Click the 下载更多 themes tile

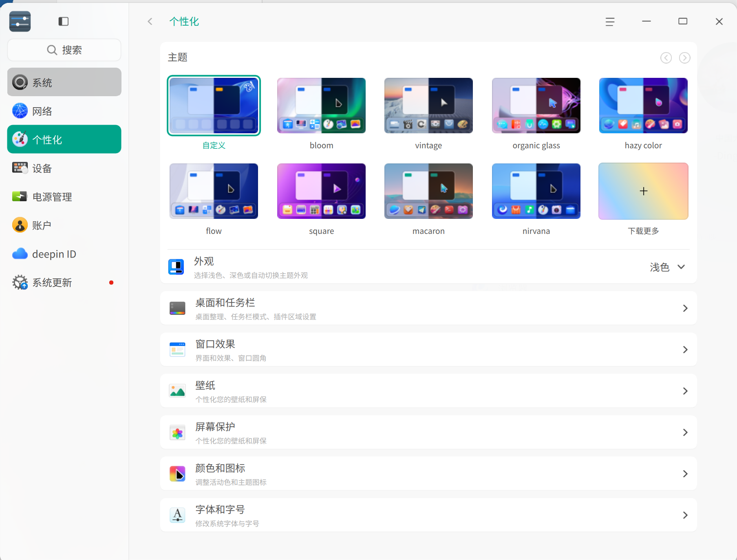(x=643, y=191)
